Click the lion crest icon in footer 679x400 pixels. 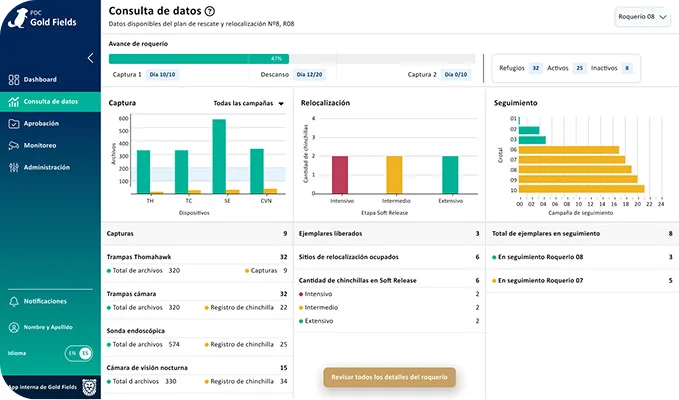(x=89, y=387)
